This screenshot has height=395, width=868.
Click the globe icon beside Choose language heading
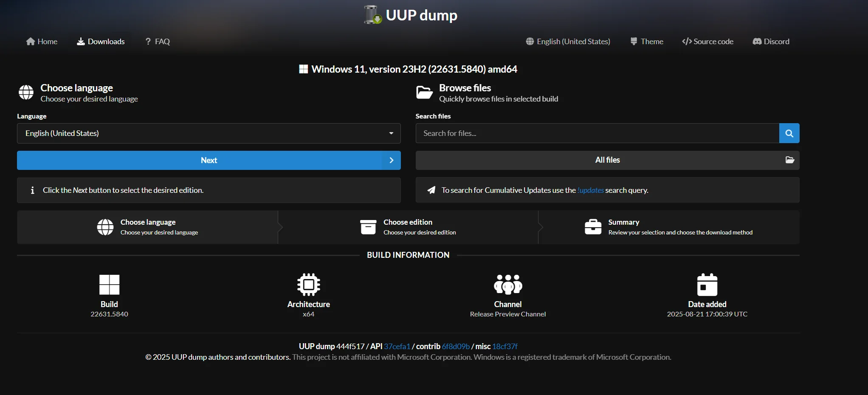click(26, 92)
